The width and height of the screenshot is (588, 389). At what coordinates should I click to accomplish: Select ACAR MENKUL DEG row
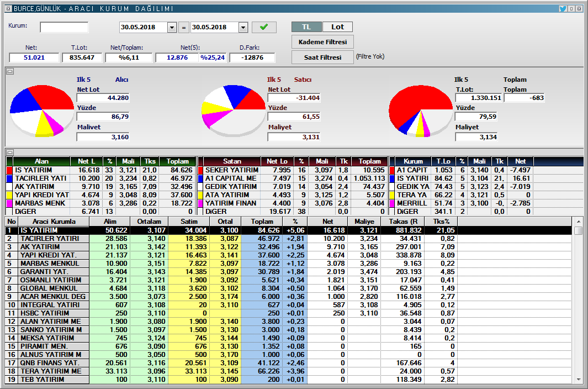coord(288,296)
